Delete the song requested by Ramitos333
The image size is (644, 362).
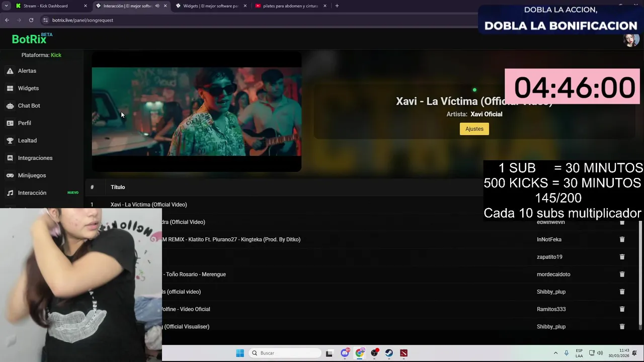[622, 309]
